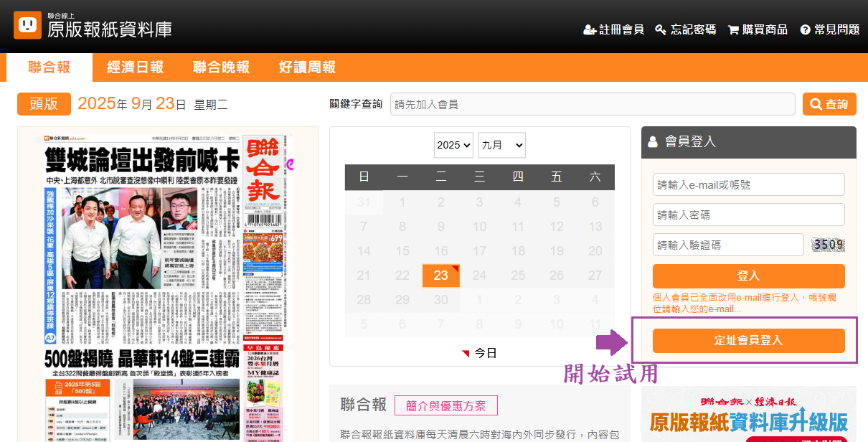Open 簡介與優惠方案 link
This screenshot has width=868, height=442.
coord(445,405)
